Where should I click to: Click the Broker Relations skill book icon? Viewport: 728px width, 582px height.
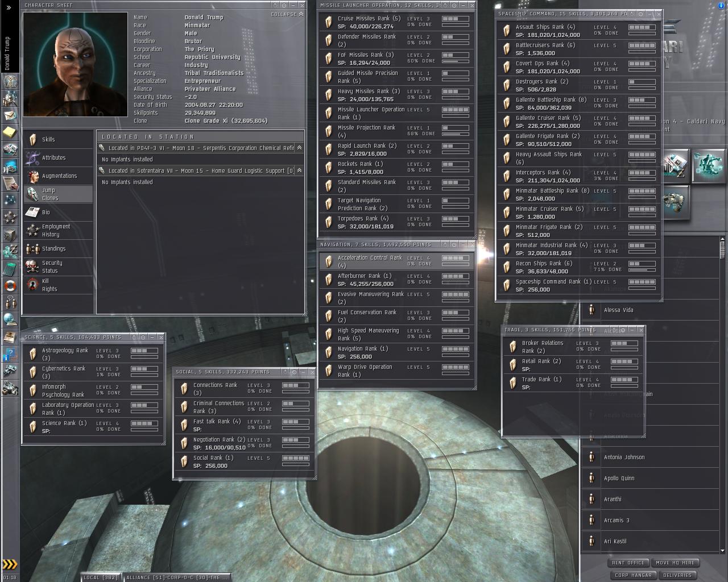click(x=512, y=347)
